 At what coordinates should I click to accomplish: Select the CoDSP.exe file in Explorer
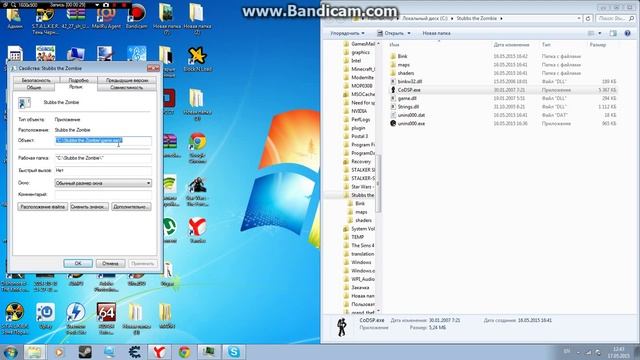(x=503, y=90)
